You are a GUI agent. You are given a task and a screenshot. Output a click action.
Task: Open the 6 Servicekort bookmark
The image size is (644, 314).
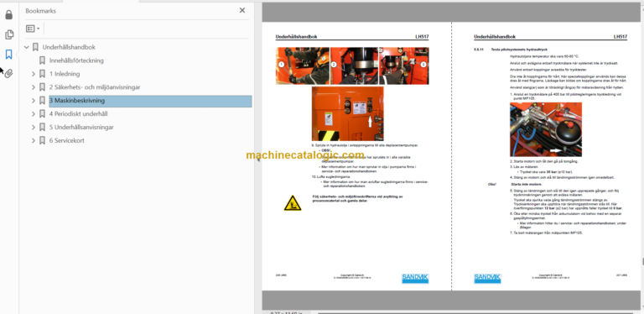pos(67,140)
